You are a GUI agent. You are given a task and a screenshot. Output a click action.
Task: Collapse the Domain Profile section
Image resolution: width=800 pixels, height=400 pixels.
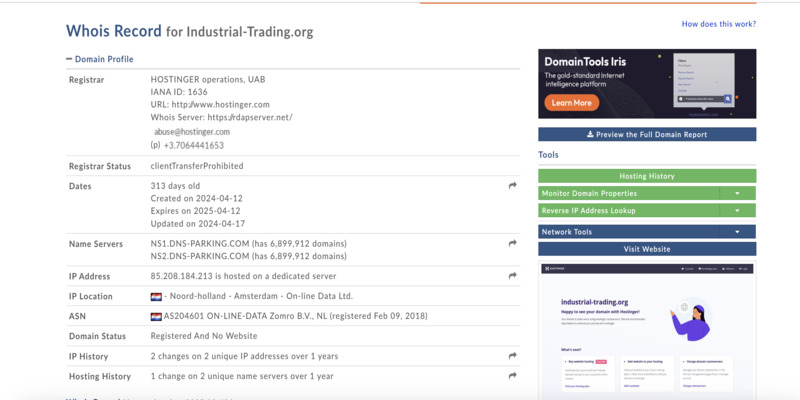69,59
